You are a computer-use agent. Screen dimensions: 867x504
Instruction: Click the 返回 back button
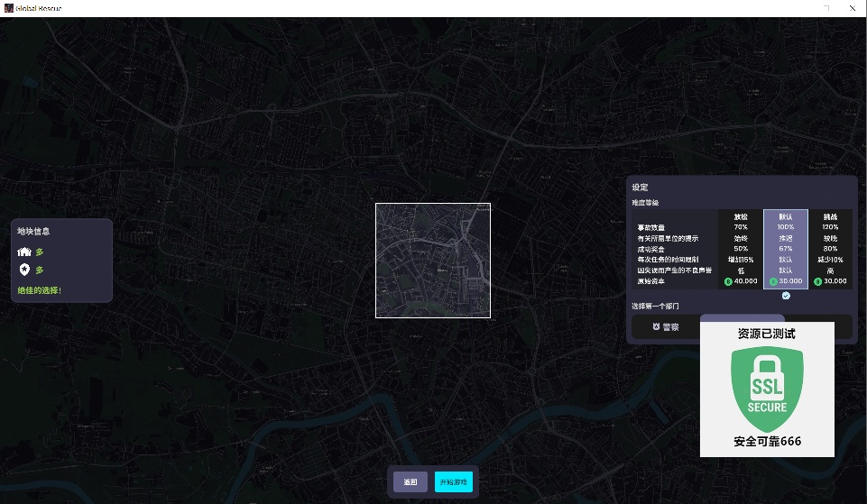click(x=410, y=481)
